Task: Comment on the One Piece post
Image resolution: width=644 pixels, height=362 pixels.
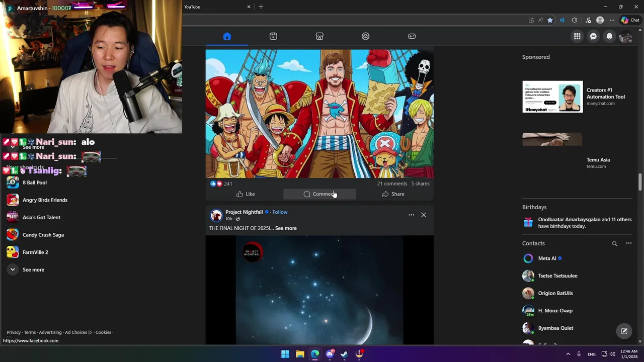Action: coord(319,194)
